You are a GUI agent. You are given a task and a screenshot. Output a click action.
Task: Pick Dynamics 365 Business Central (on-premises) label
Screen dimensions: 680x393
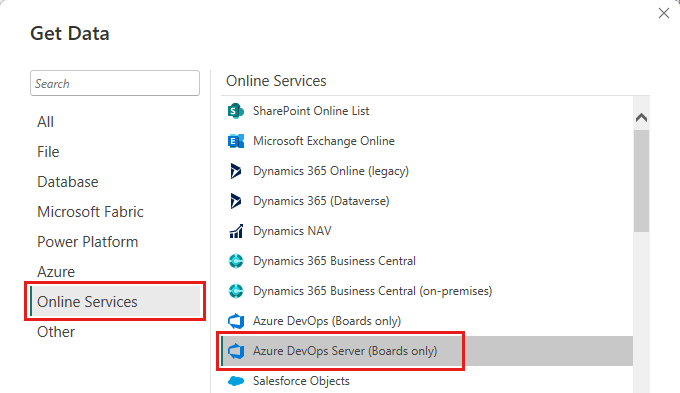[373, 291]
